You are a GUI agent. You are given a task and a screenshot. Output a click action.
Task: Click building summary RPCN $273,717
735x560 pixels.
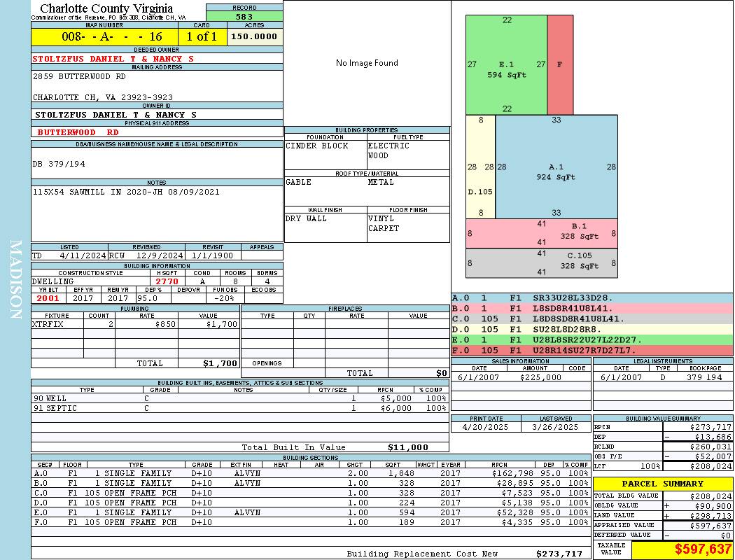710,428
